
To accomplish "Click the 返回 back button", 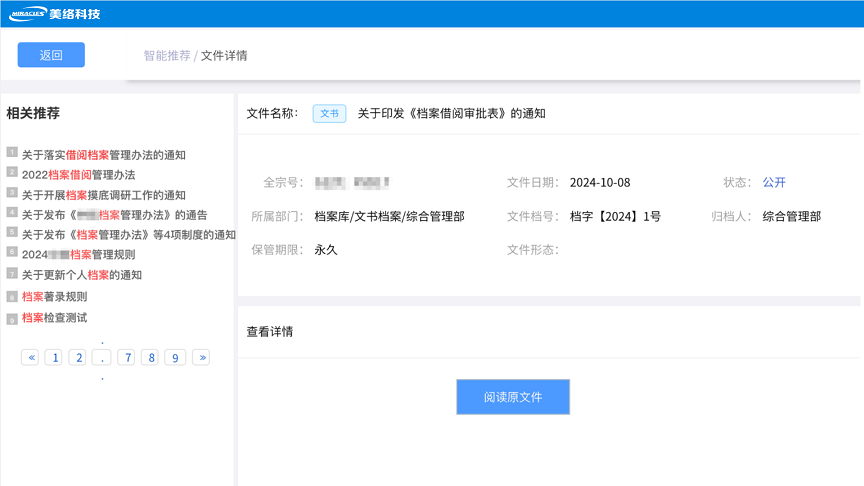I will (51, 55).
